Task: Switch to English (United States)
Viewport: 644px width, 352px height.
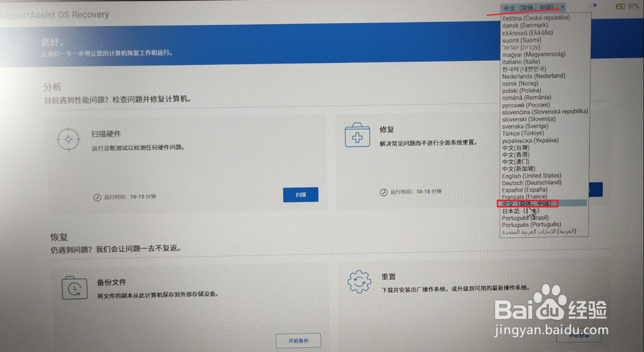Action: point(531,176)
